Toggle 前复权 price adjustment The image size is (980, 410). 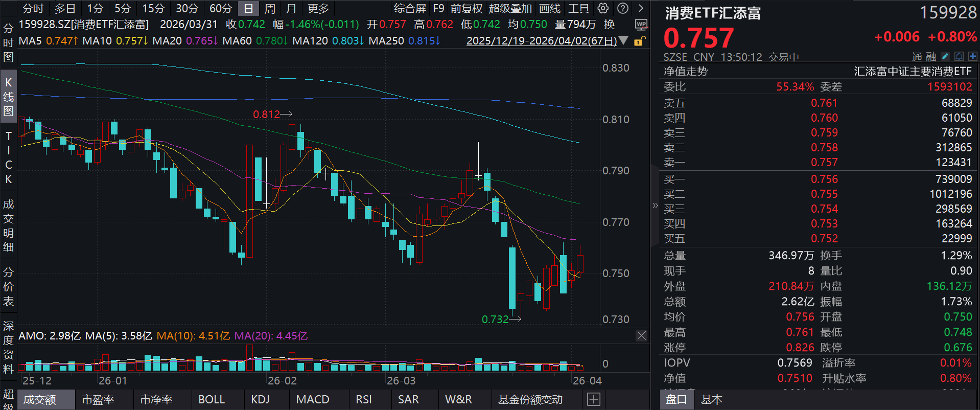click(x=466, y=8)
